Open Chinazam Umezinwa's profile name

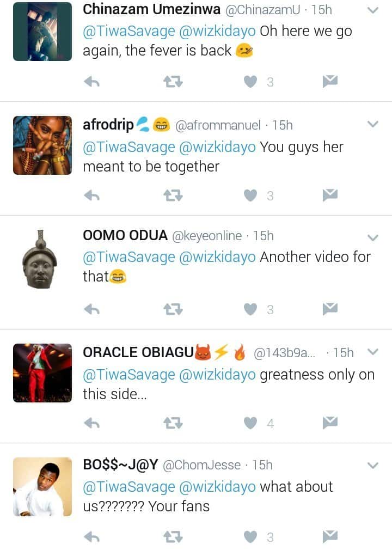click(x=152, y=9)
